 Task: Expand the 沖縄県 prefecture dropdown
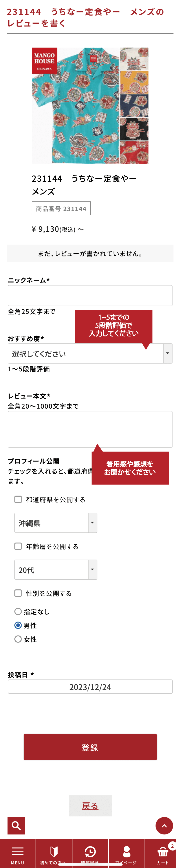(x=56, y=523)
